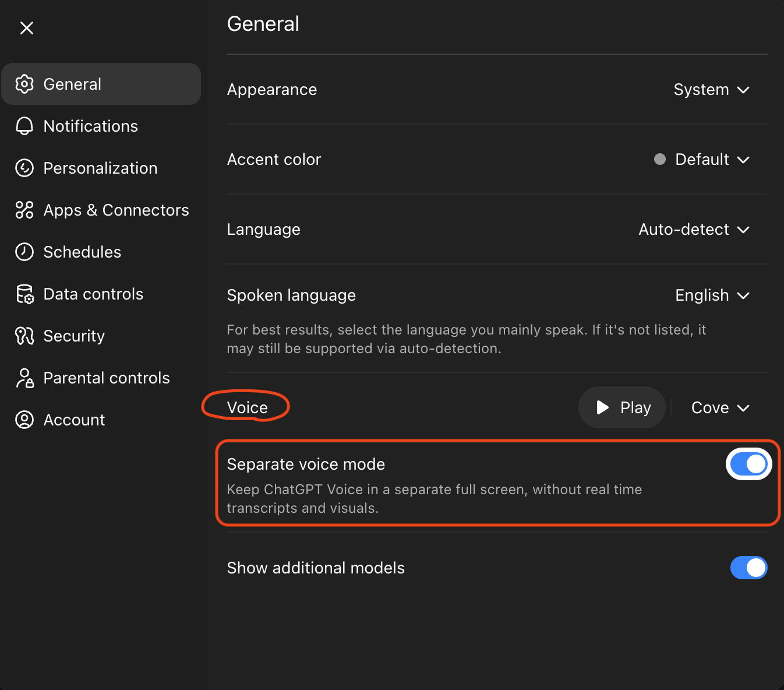Screen dimensions: 784x690
Task: Open the Appearance System dropdown
Action: (x=711, y=90)
